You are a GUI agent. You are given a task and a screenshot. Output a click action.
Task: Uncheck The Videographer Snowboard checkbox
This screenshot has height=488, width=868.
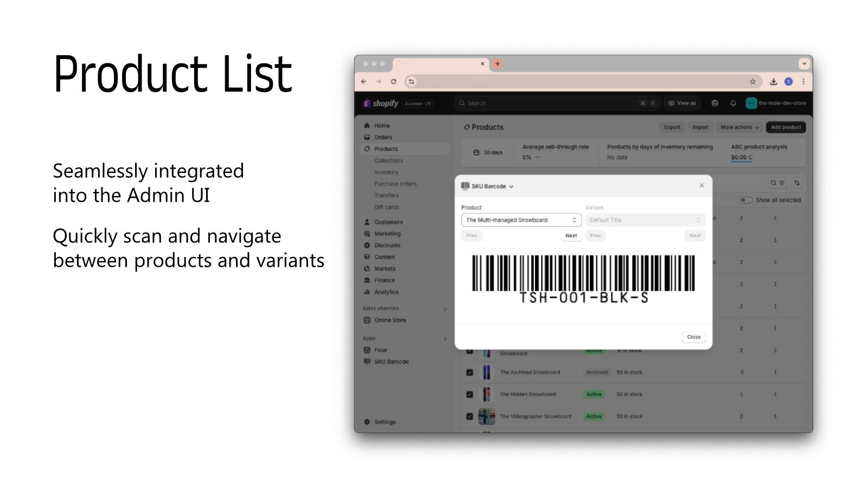(x=470, y=417)
